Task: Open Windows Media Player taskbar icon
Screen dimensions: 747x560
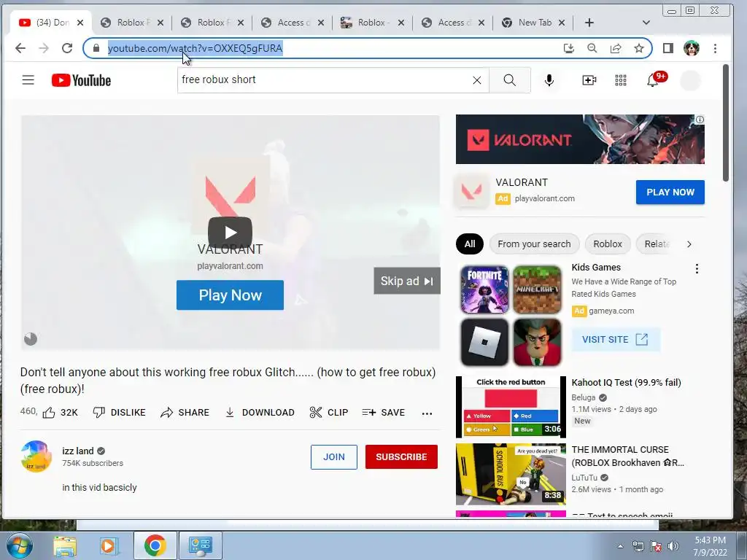Action: click(x=109, y=545)
